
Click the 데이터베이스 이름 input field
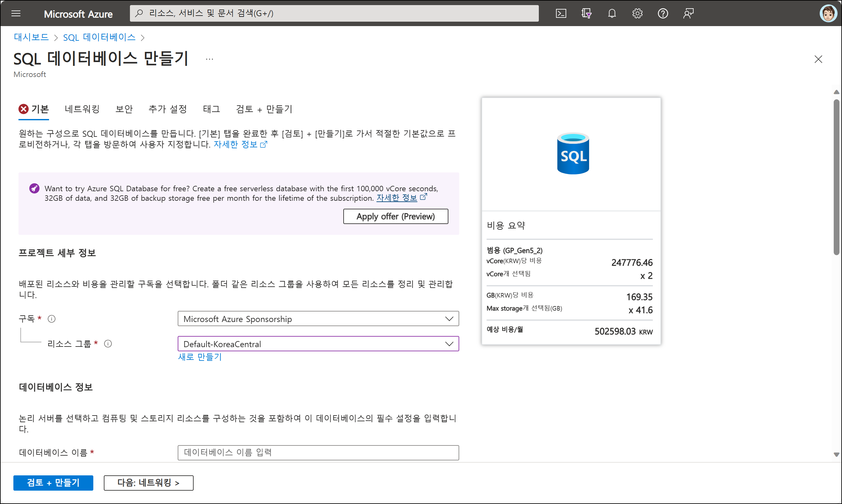coord(318,452)
